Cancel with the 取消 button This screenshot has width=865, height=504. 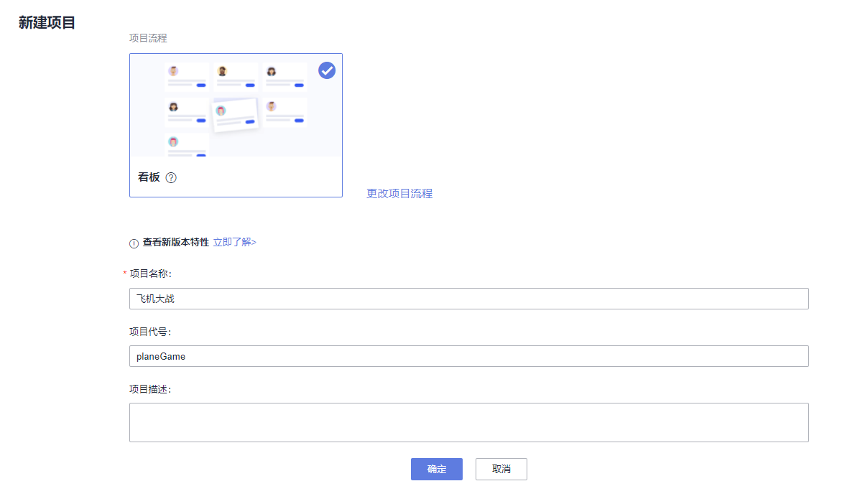tap(501, 469)
